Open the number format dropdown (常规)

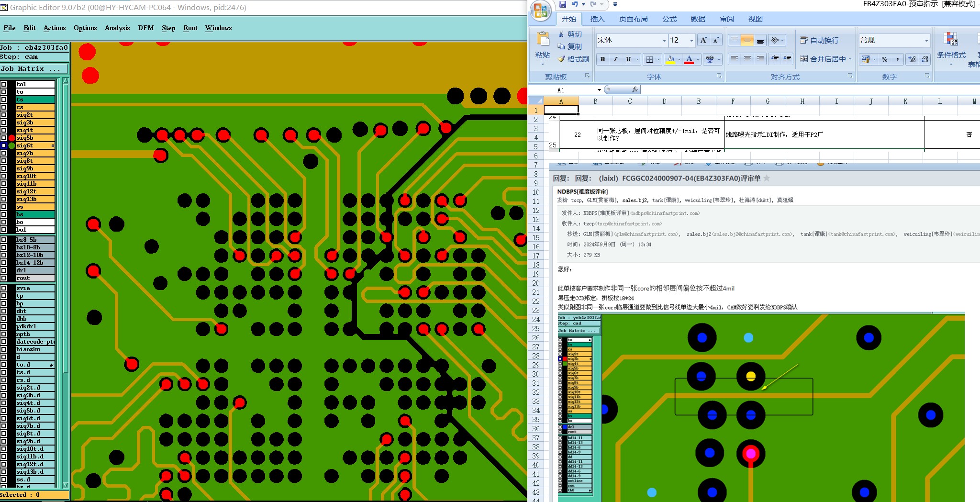(926, 41)
